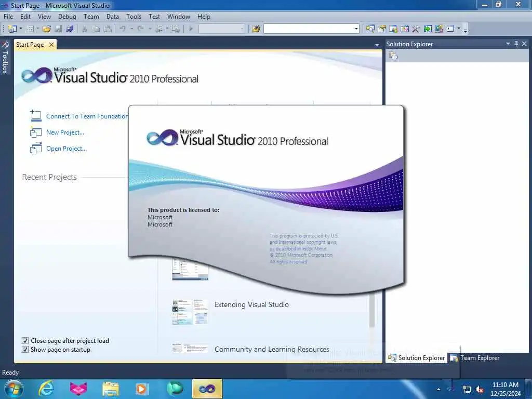Click the Navigate Backward icon
The width and height of the screenshot is (532, 399).
159,29
